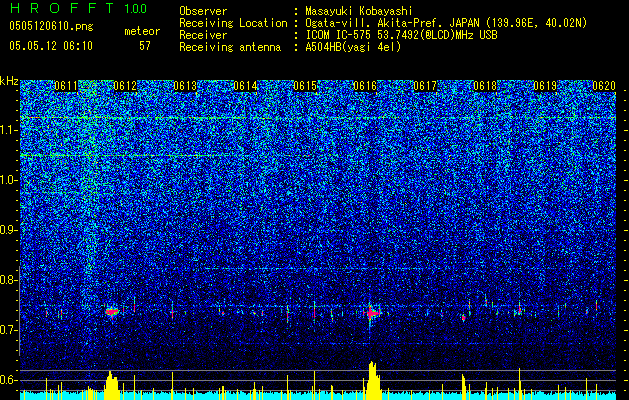Click the 0.7 kHz frequency axis label
Screen dimensions: 629x400
coord(8,330)
